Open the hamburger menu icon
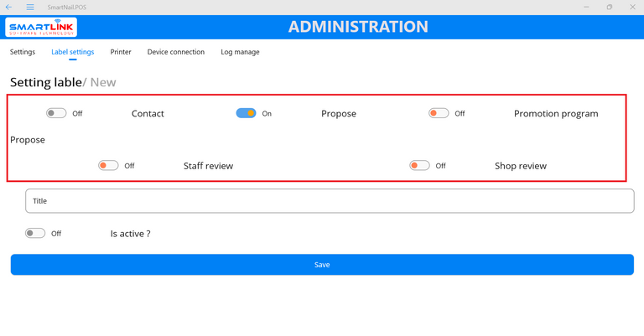Screen dimensions: 644x336 (x=30, y=7)
